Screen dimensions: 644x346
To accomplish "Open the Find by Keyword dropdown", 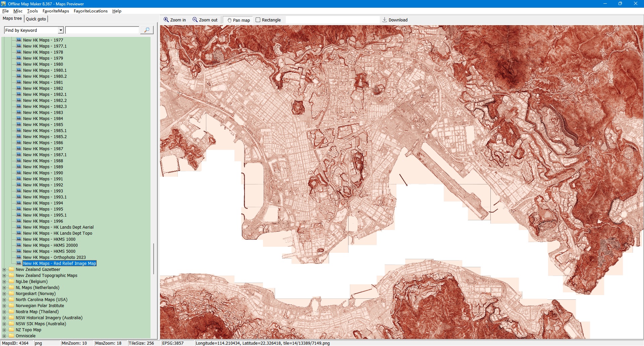I will click(x=61, y=30).
